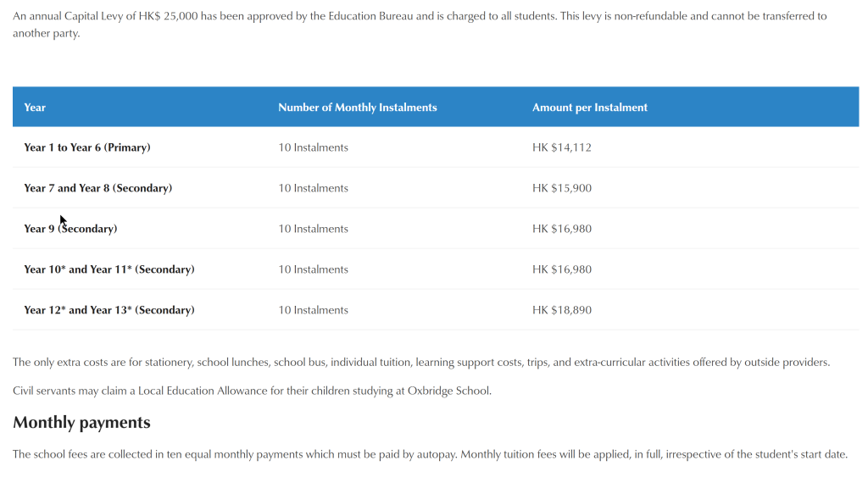Image resolution: width=868 pixels, height=477 pixels.
Task: Click the "Year 9 (Secondary)" row label
Action: 70,229
